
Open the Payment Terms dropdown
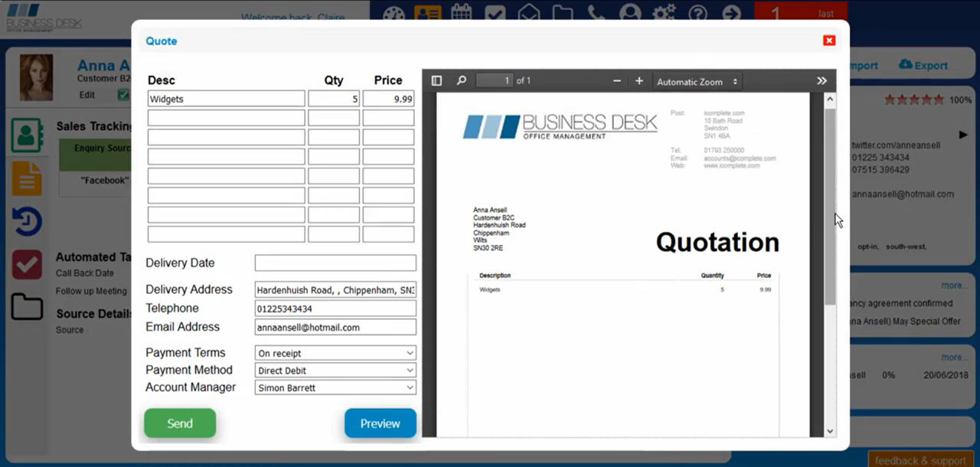coord(335,352)
